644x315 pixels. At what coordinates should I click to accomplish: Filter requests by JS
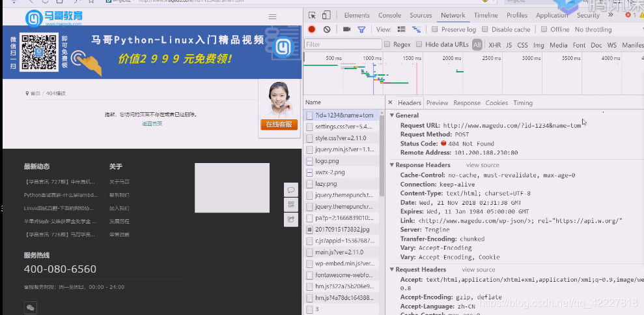[x=509, y=45]
